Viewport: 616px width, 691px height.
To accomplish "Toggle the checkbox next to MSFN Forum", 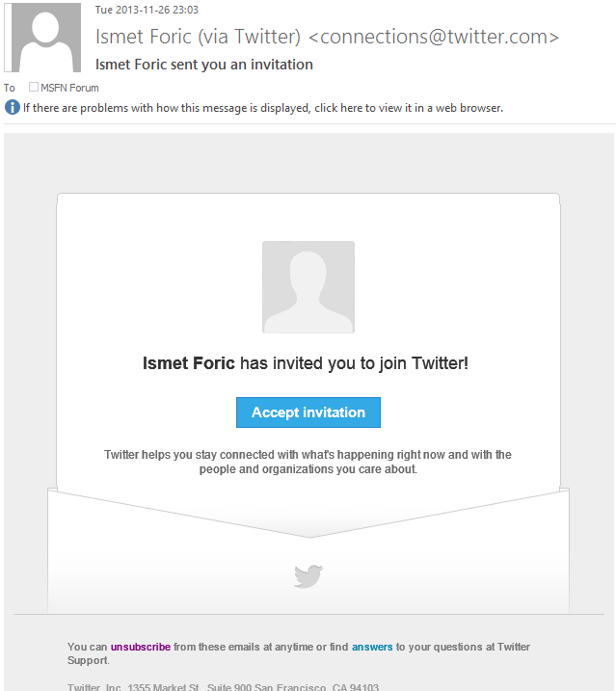I will click(34, 87).
